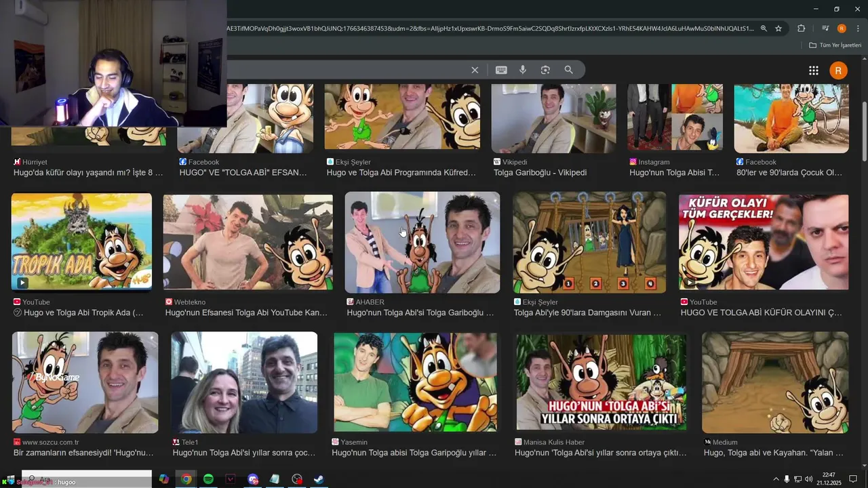Open the volume control in system tray

[808, 479]
